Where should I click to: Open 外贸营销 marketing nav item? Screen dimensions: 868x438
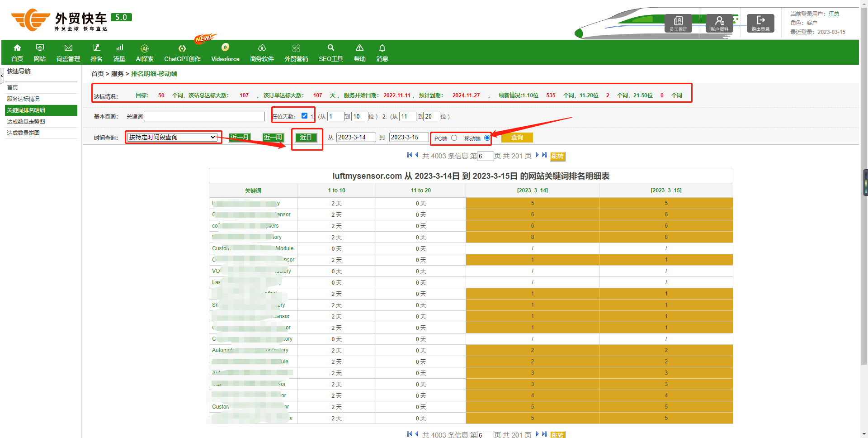(x=296, y=53)
